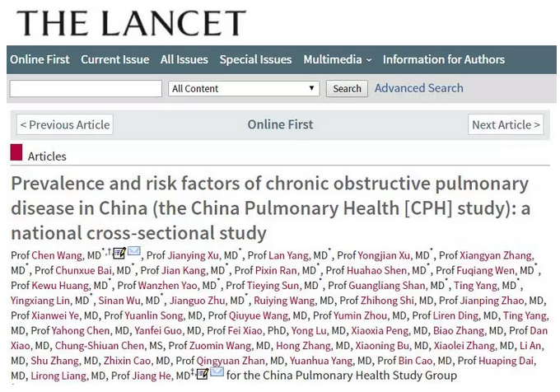Click the correspondence note icon beside Jiang He
This screenshot has width=560, height=392.
(202, 373)
